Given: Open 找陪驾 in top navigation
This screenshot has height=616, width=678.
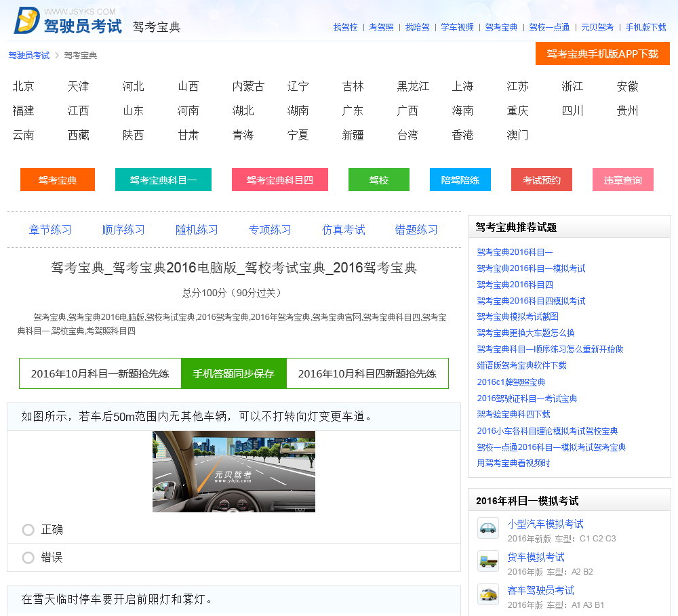Looking at the screenshot, I should coord(417,27).
